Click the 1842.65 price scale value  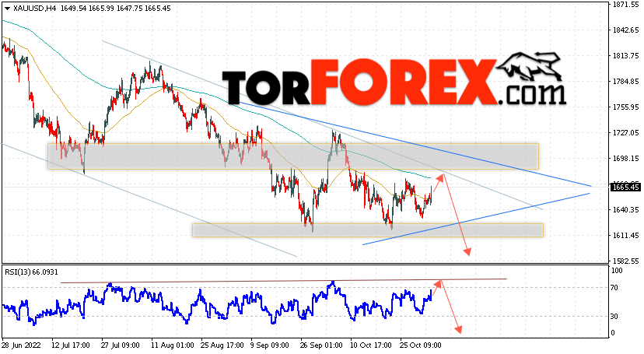click(625, 30)
